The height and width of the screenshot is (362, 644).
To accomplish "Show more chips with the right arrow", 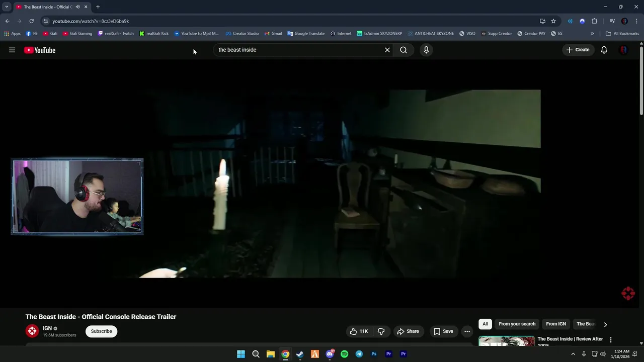I will (x=605, y=324).
